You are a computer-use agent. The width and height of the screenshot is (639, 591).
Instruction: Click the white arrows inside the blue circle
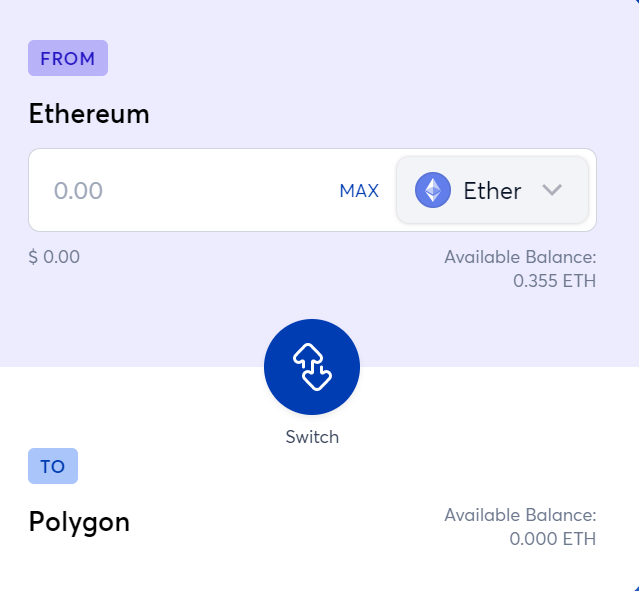coord(312,367)
